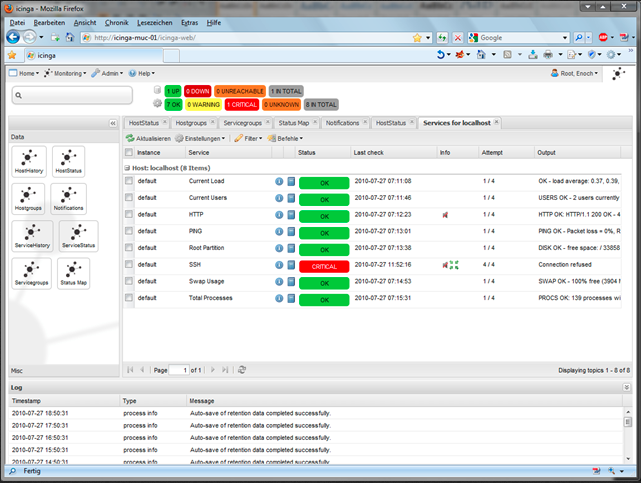Switch to the Hostgroups tab

pyautogui.click(x=191, y=123)
